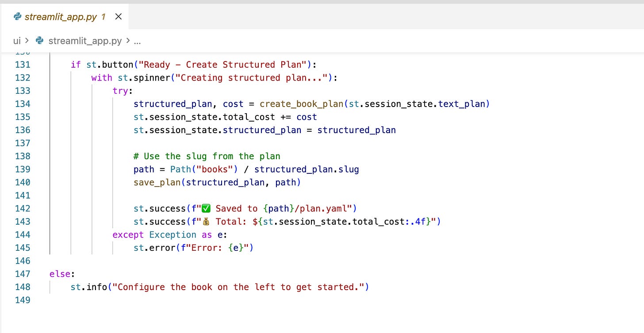Image resolution: width=644 pixels, height=333 pixels.
Task: Select the streamlit_app.py editor tab
Action: point(65,17)
